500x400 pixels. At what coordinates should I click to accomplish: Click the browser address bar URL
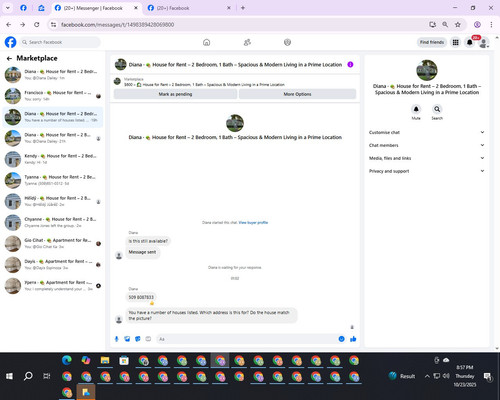117,24
